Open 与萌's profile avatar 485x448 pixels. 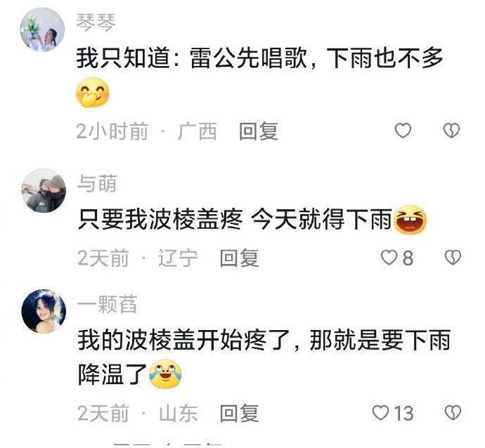[44, 190]
